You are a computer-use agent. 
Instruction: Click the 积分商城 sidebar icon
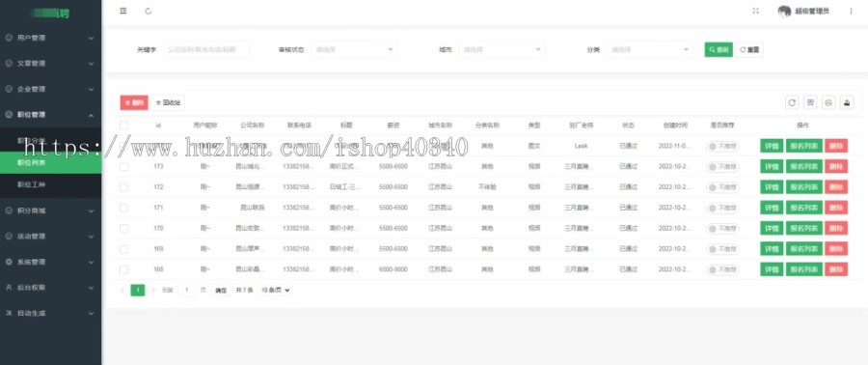coord(9,211)
